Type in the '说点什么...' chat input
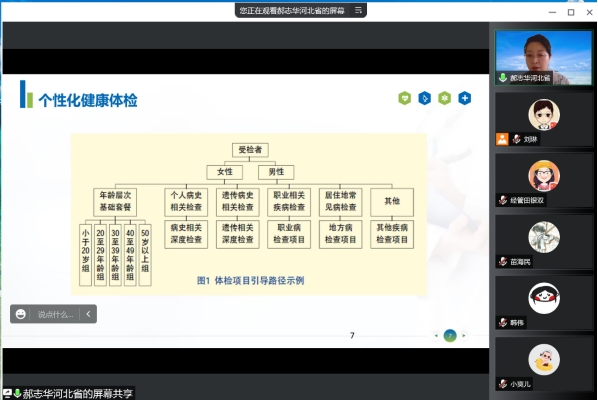This screenshot has height=400, width=598. tap(55, 314)
